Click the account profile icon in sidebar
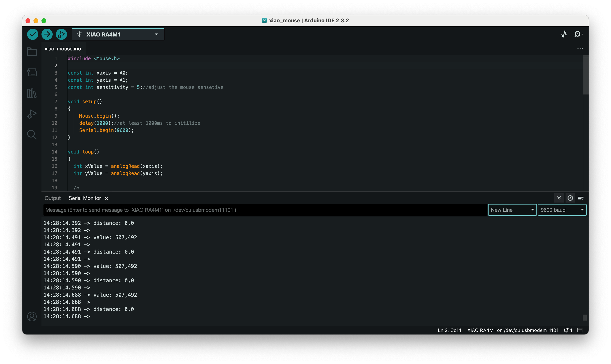This screenshot has width=611, height=364. (32, 316)
